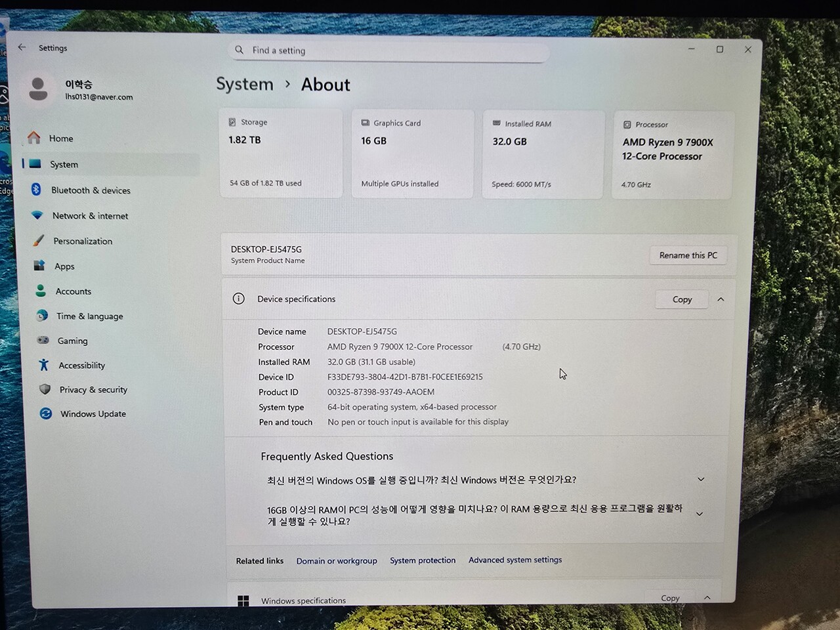Expand the first Windows OS version FAQ
This screenshot has width=840, height=630.
[x=701, y=479]
